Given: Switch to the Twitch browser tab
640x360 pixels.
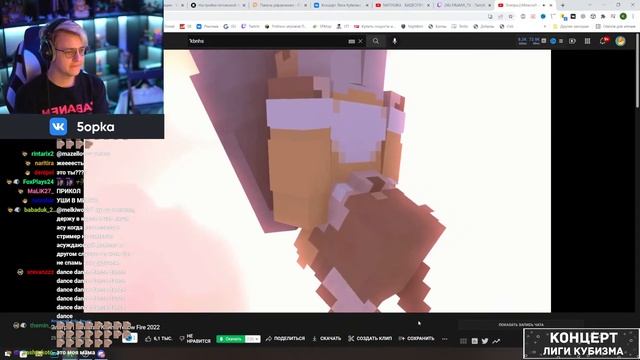Looking at the screenshot, I should pos(463,5).
